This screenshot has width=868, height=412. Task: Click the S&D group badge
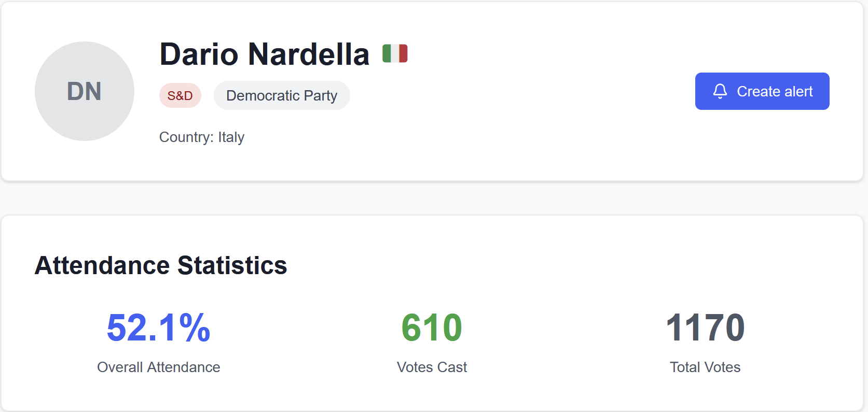pyautogui.click(x=180, y=95)
